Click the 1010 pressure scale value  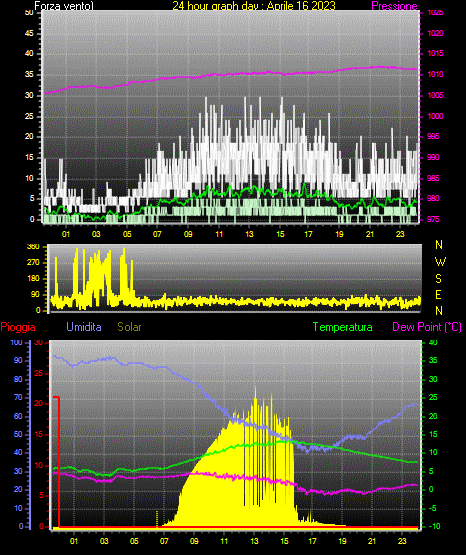pos(435,74)
